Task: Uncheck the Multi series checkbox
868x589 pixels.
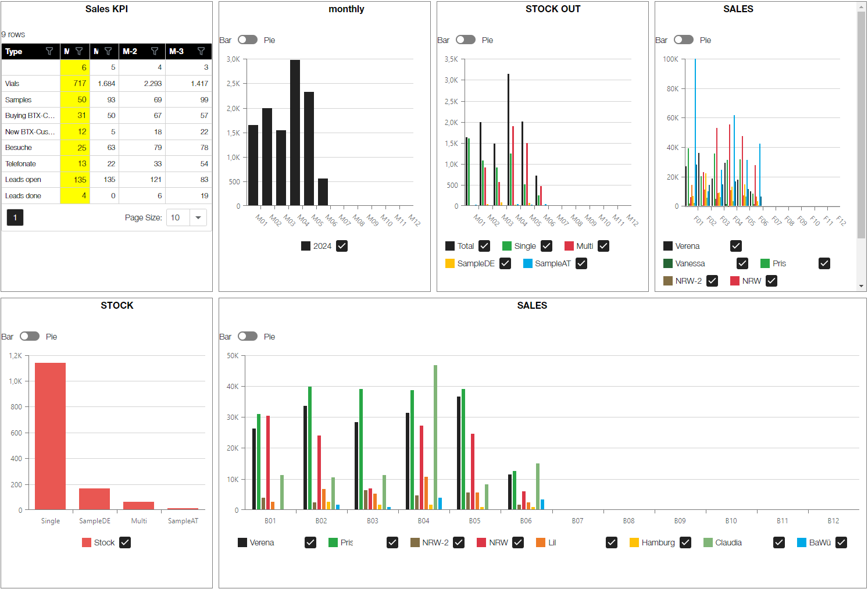Action: [603, 246]
